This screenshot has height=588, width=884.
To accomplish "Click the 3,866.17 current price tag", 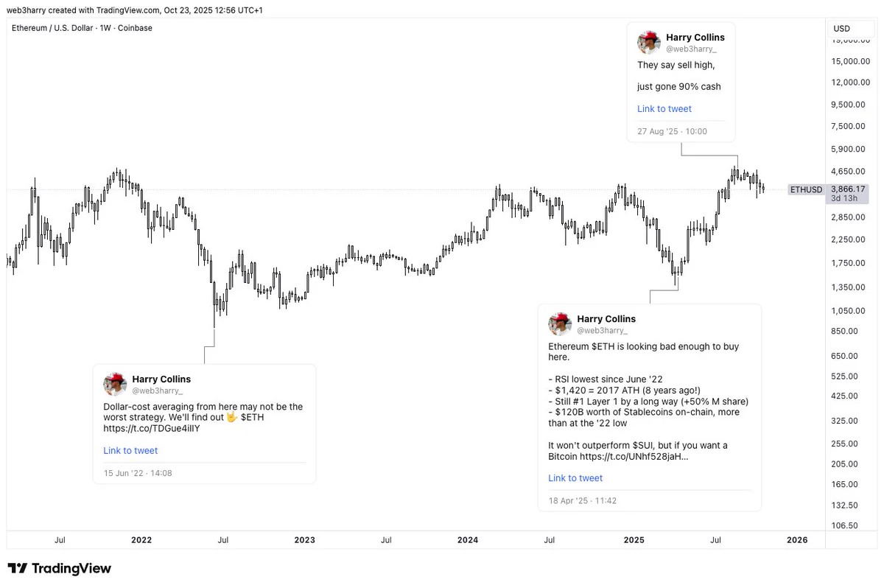I will click(849, 189).
